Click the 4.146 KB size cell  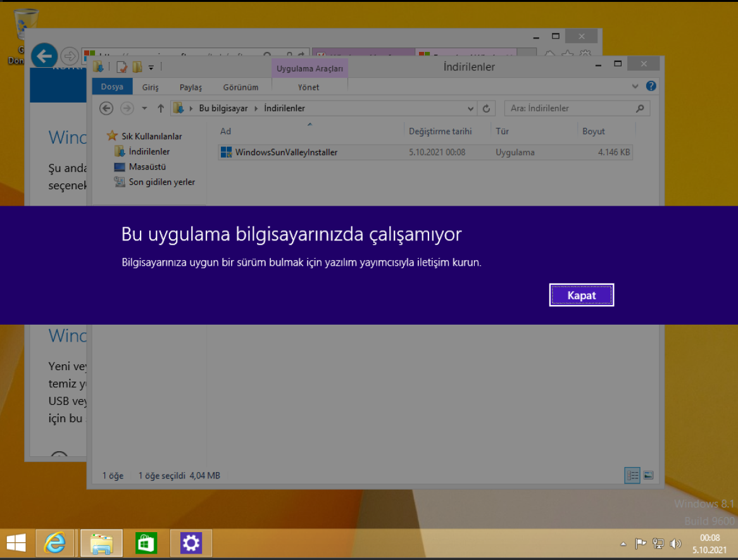coord(614,152)
